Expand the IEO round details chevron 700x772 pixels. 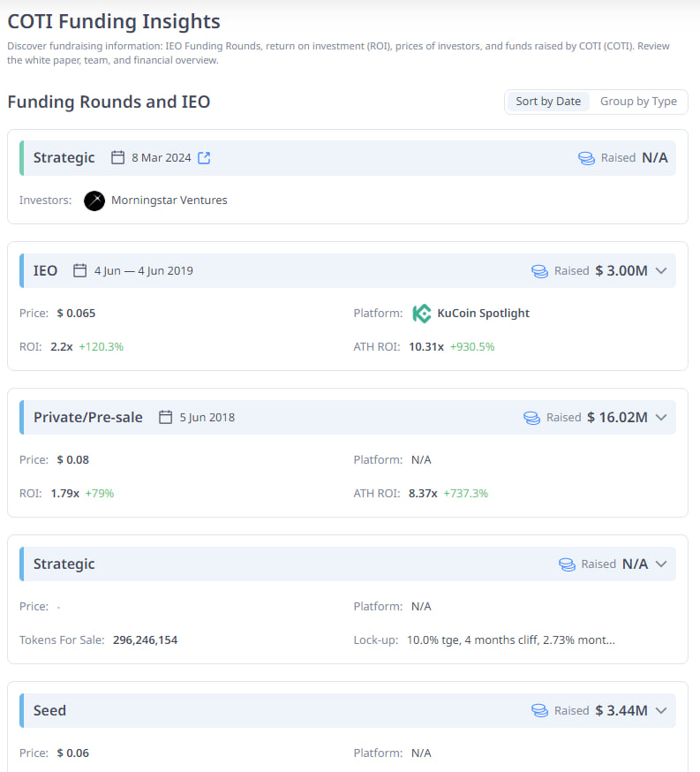point(661,271)
